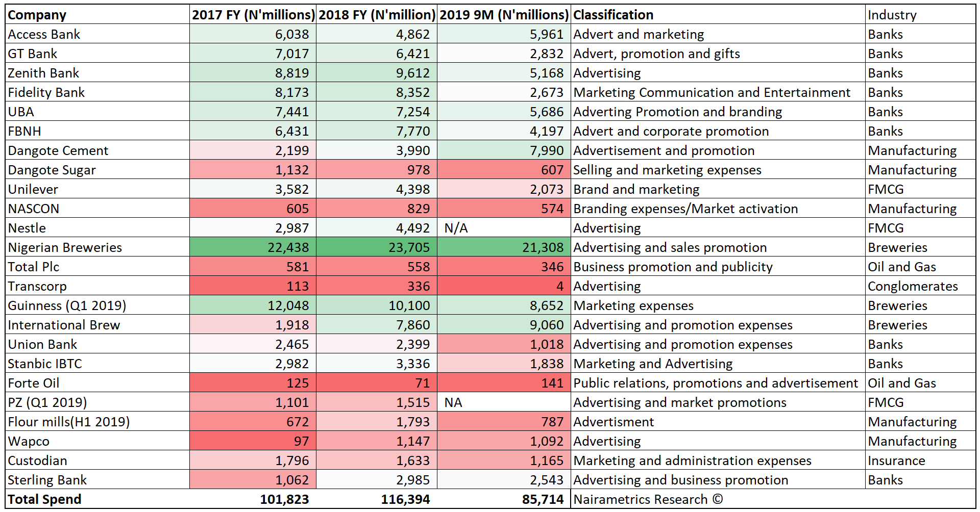Click the 2018 total 116,394

tap(377, 499)
